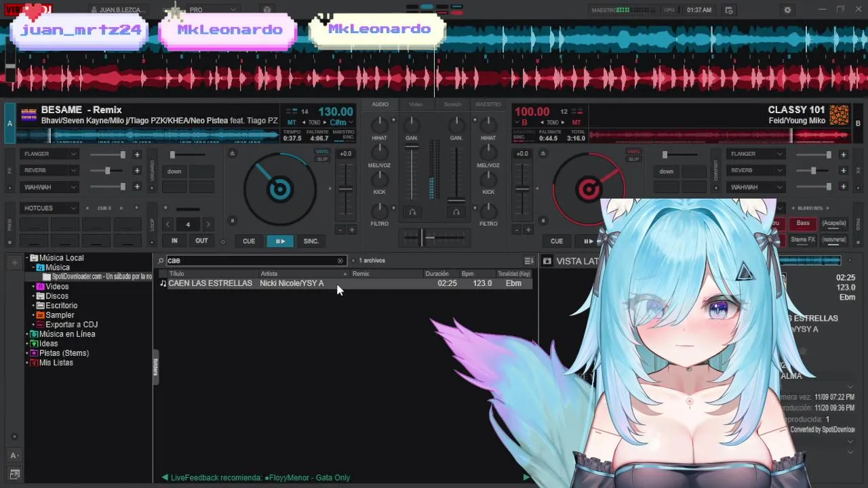Image resolution: width=868 pixels, height=488 pixels.
Task: Select the Videos folder icon
Action: (x=40, y=287)
